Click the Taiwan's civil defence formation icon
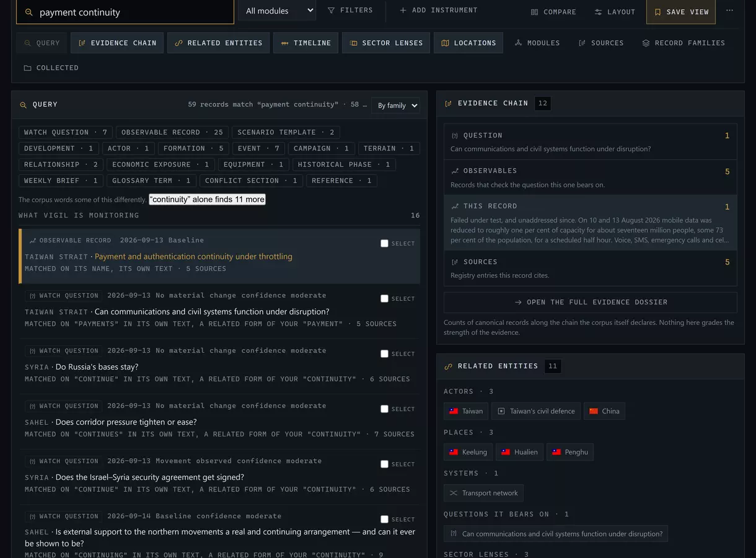Image resolution: width=756 pixels, height=558 pixels. point(501,411)
